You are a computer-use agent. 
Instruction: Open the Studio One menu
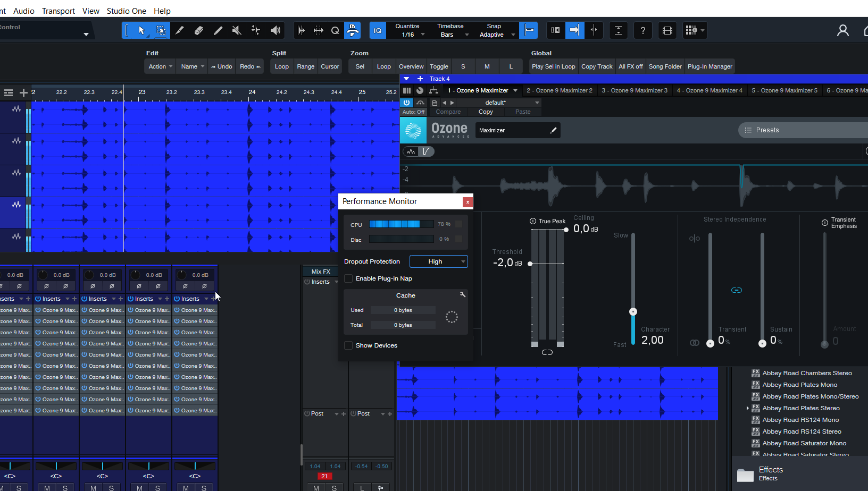coord(126,11)
